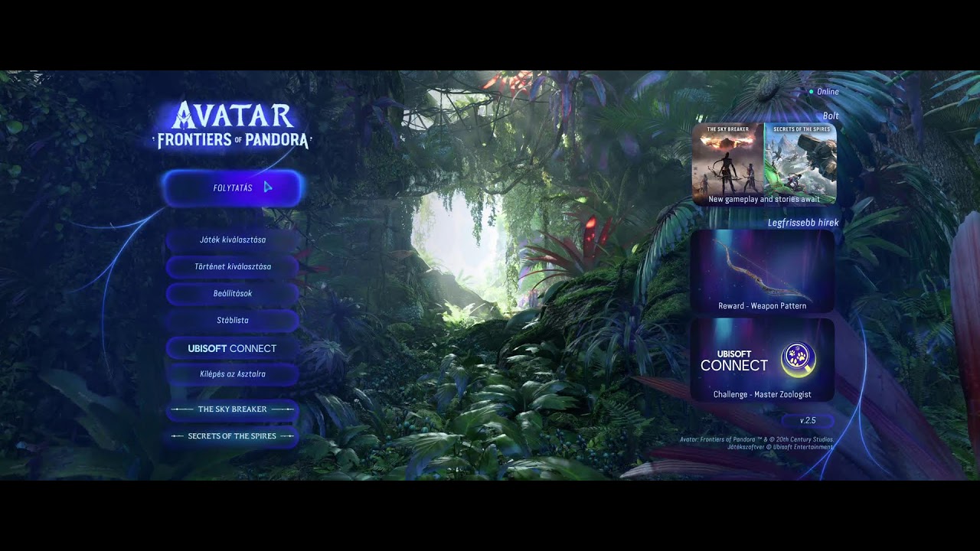Open Reward - Weapon Pattern news card
The image size is (980, 551).
pos(763,272)
